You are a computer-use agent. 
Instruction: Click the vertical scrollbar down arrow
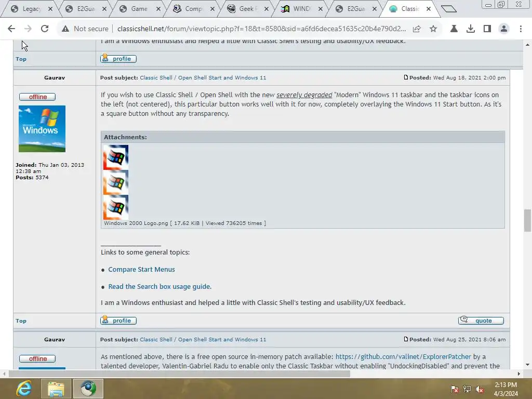pyautogui.click(x=527, y=365)
